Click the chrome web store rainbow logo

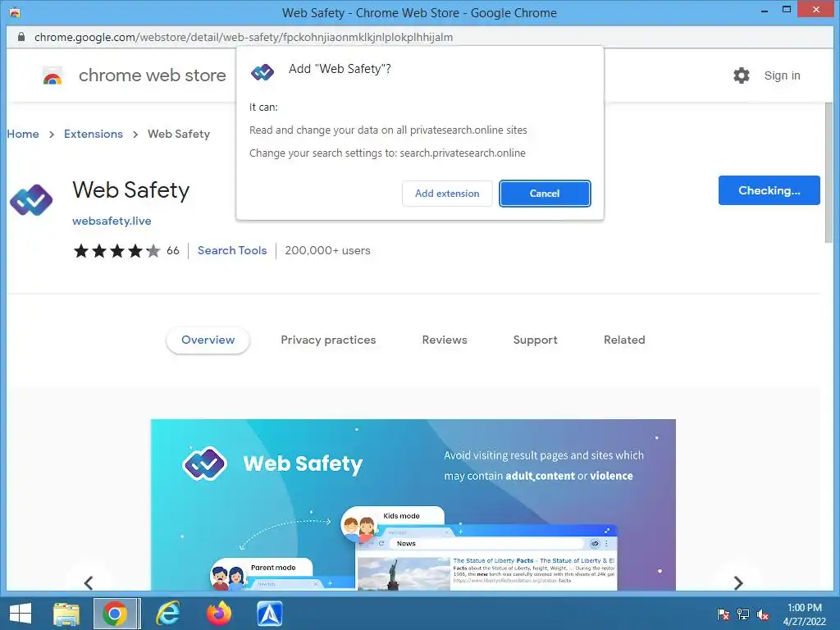[52, 75]
